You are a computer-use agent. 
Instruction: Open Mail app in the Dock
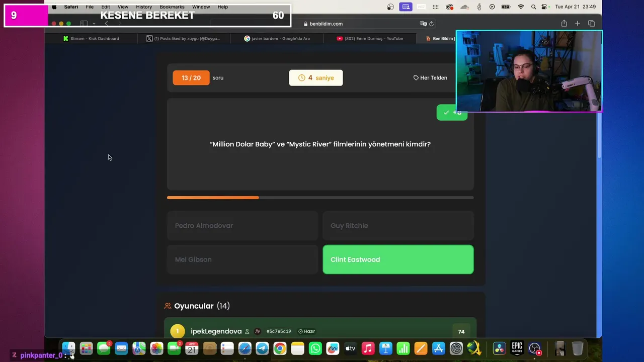click(121, 348)
